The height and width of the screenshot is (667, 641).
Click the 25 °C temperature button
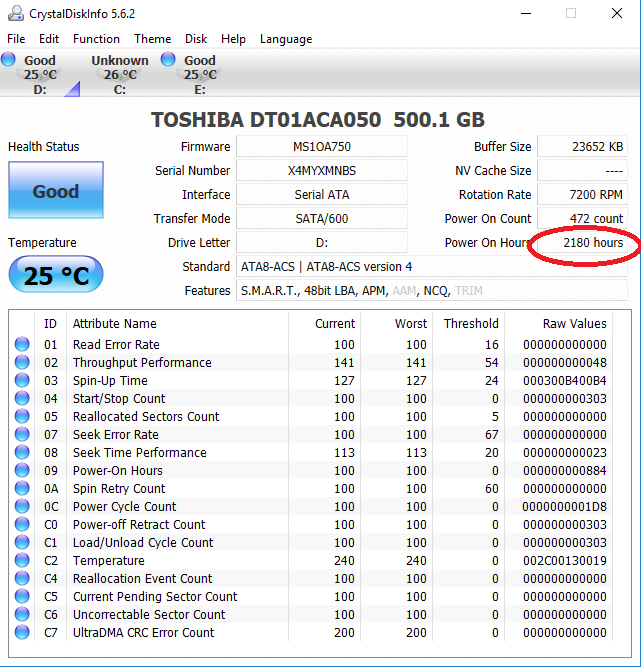[x=55, y=275]
